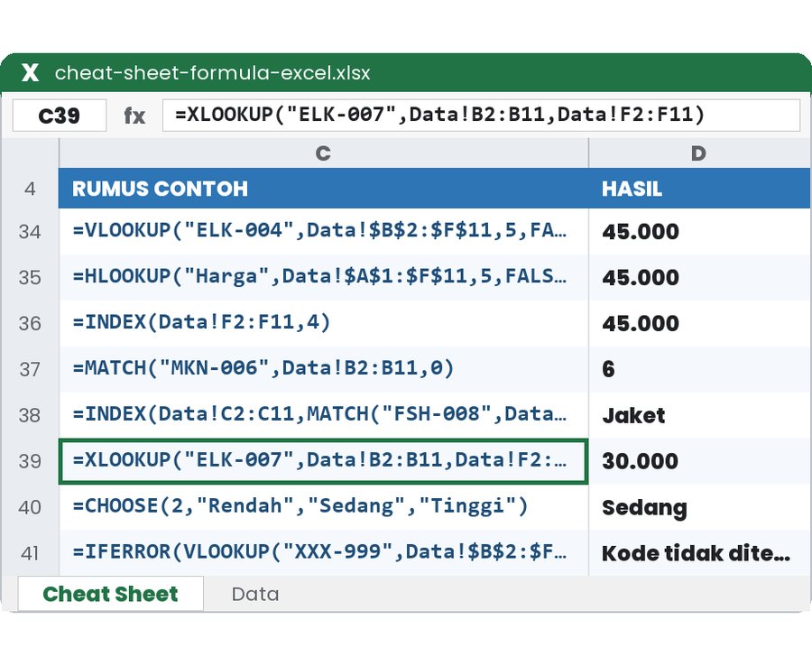Viewport: 812px width, 666px height.
Task: Select column C header
Action: point(324,153)
